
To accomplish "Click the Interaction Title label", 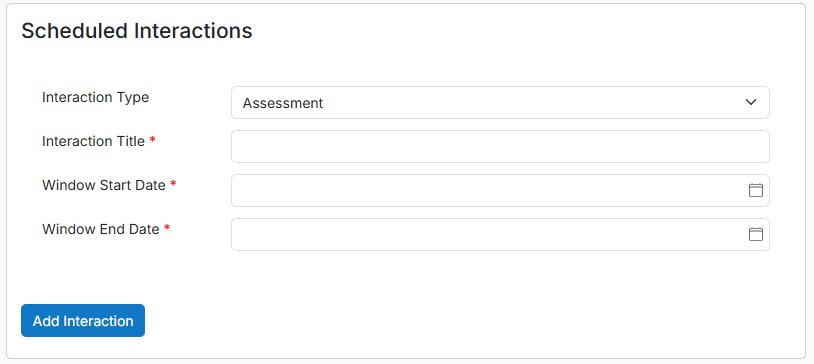I will (93, 141).
